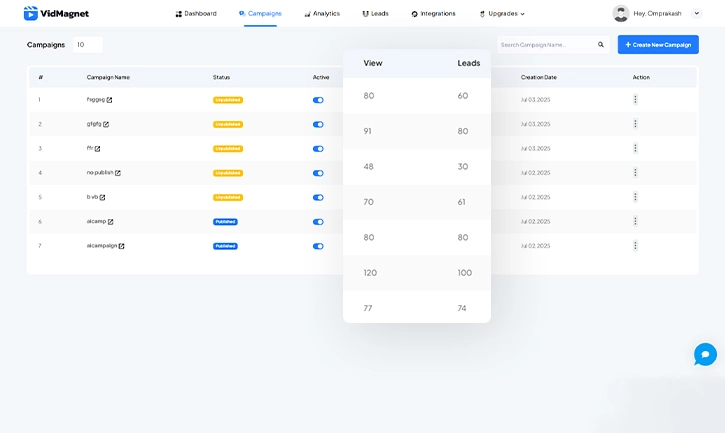
Task: Toggle active switch for aicamp
Action: (318, 222)
